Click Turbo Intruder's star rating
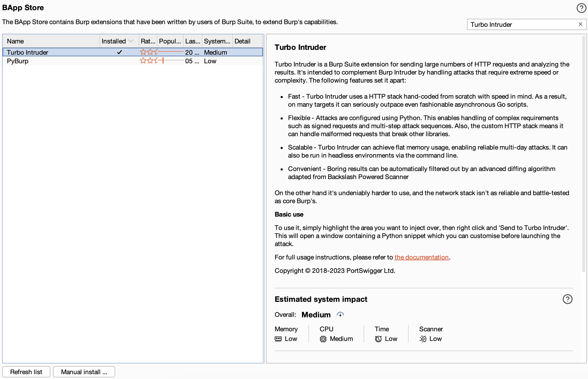588x379 pixels. (148, 52)
